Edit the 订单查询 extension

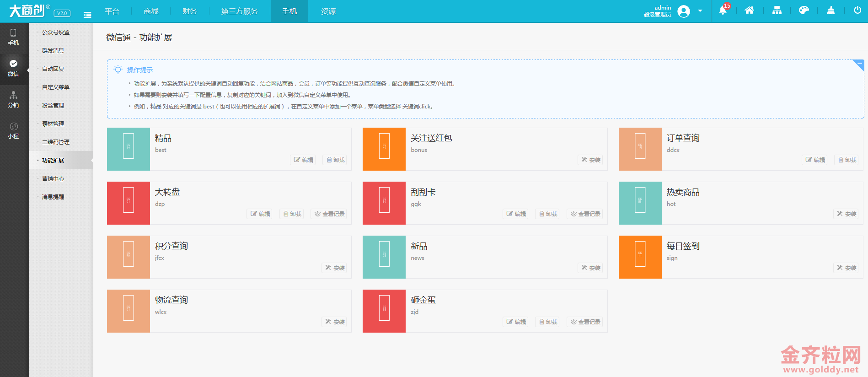[815, 160]
